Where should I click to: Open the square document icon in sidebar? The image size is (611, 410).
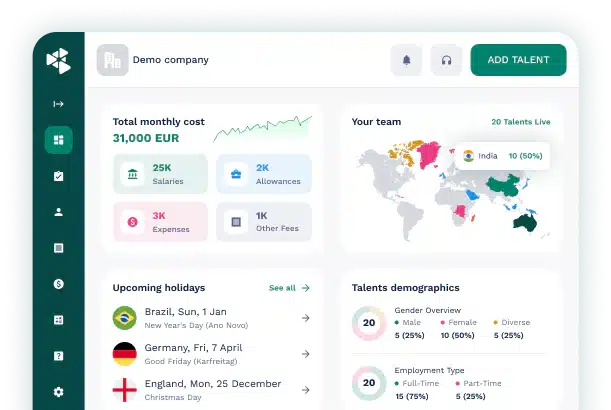click(x=58, y=248)
